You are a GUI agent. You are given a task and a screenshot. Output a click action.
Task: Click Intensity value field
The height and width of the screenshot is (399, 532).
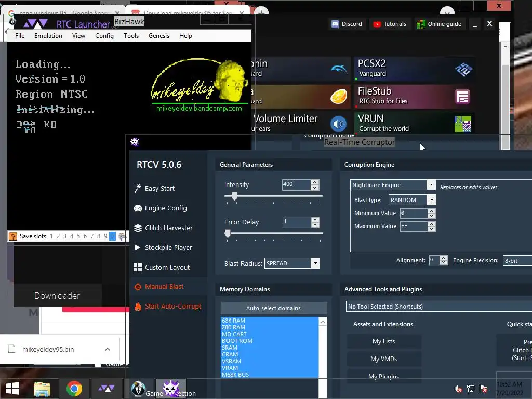[x=296, y=184]
